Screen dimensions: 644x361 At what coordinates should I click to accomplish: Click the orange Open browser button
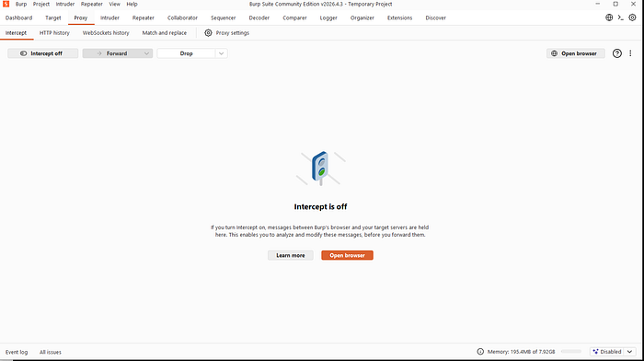(347, 255)
